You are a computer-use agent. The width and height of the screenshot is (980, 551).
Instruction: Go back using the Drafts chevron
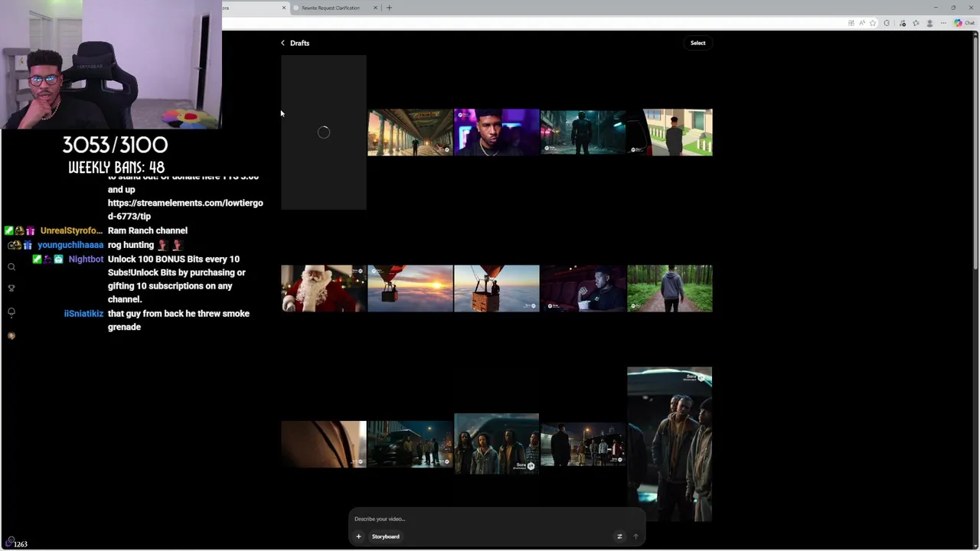pyautogui.click(x=283, y=43)
